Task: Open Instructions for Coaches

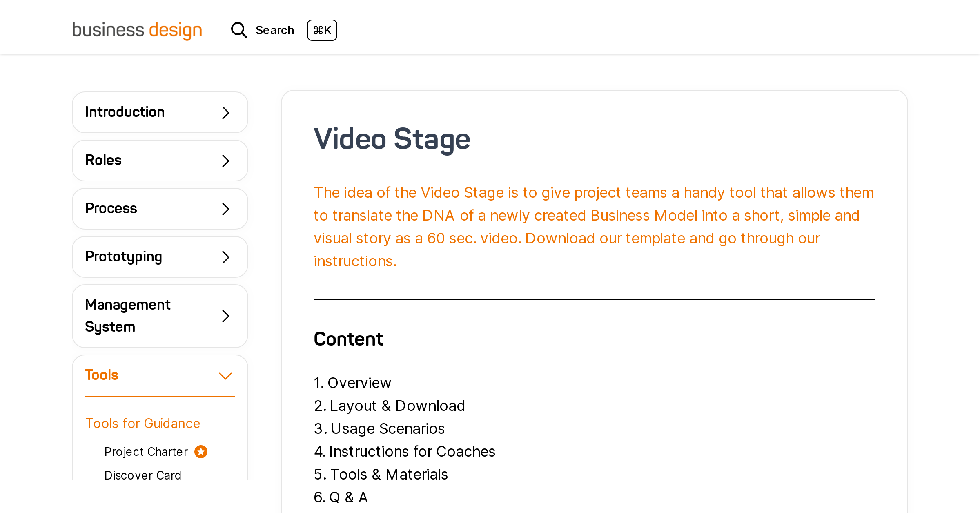Action: pos(412,451)
